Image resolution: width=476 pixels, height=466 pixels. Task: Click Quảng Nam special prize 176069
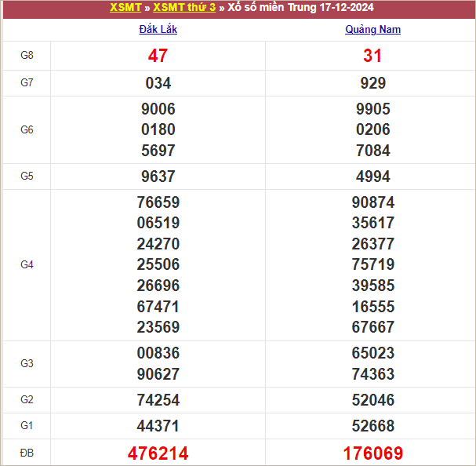(372, 453)
